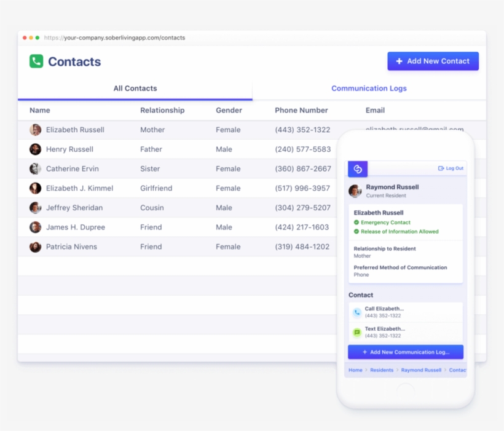Open the Raymond Russell breadcrumb link

(x=421, y=370)
